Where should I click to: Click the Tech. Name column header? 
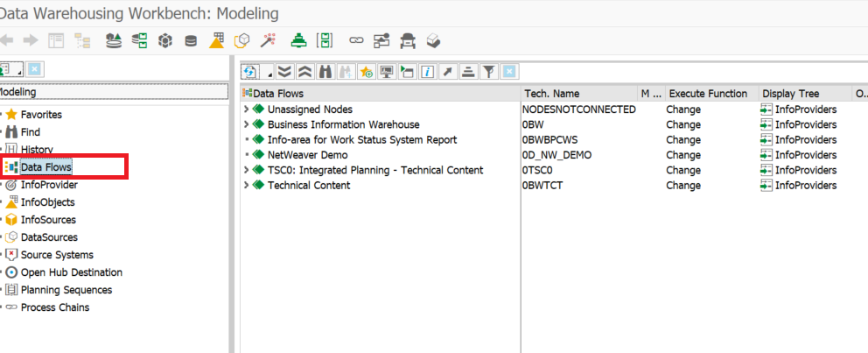click(x=551, y=94)
